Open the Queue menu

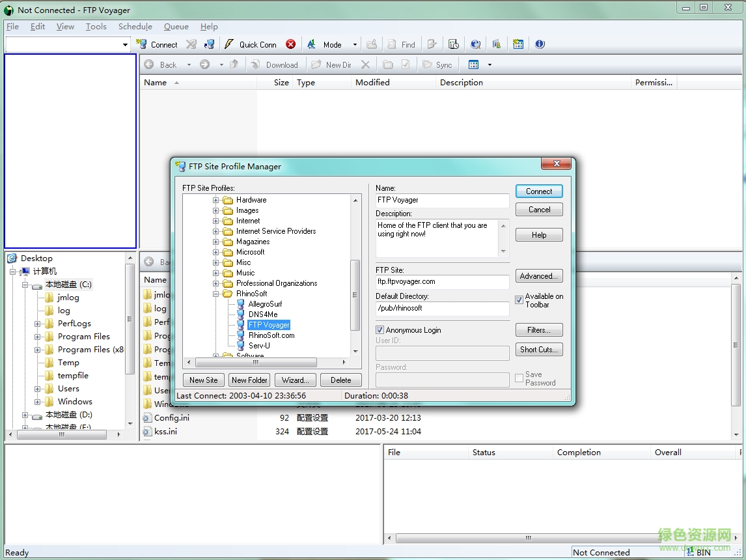tap(176, 27)
